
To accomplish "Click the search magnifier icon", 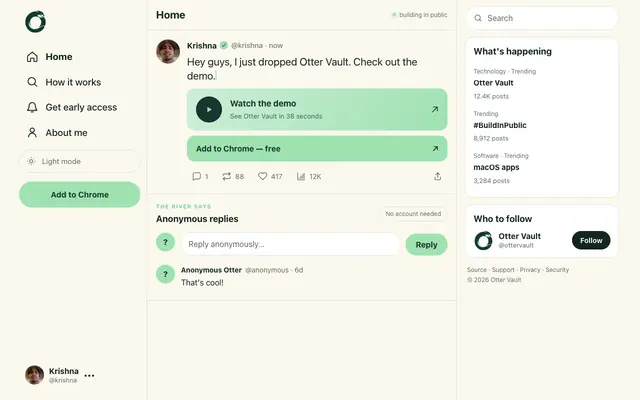I will (478, 18).
